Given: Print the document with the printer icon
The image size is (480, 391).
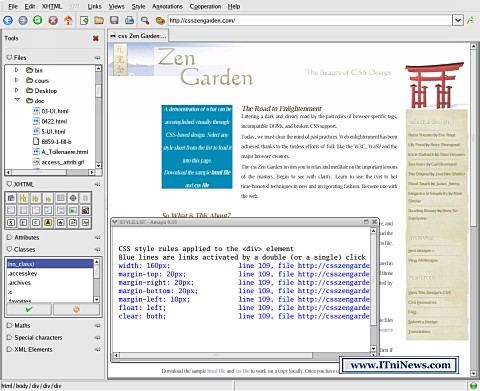Looking at the screenshot, I should [x=129, y=20].
